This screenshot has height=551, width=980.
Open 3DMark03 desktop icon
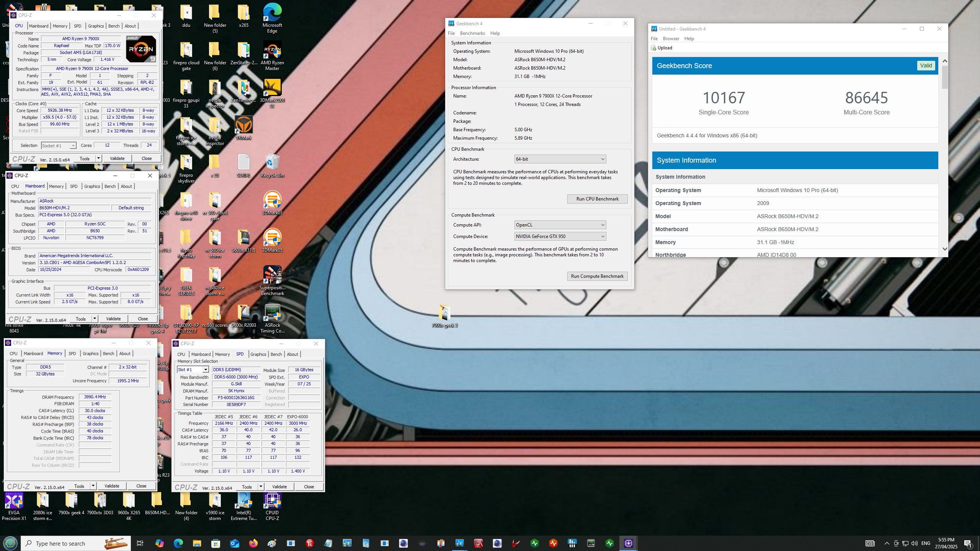272,203
